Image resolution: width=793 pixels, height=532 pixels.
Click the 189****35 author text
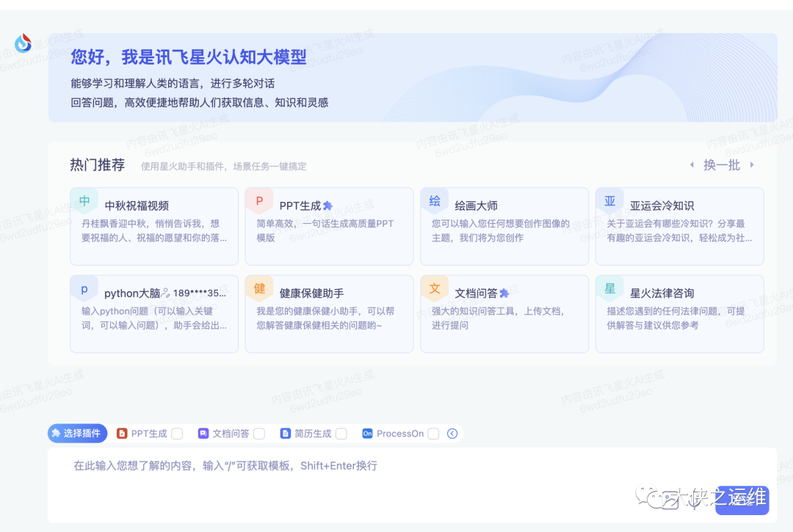point(199,293)
